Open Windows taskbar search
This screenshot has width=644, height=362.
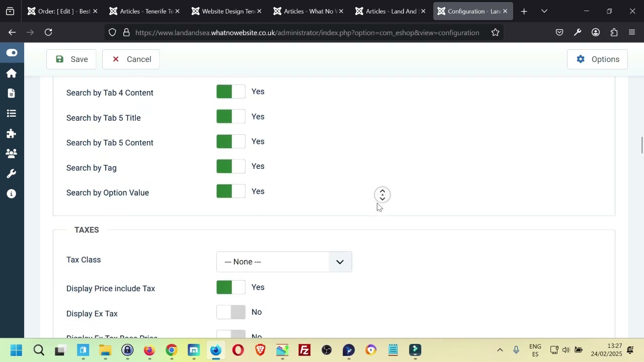point(39,350)
